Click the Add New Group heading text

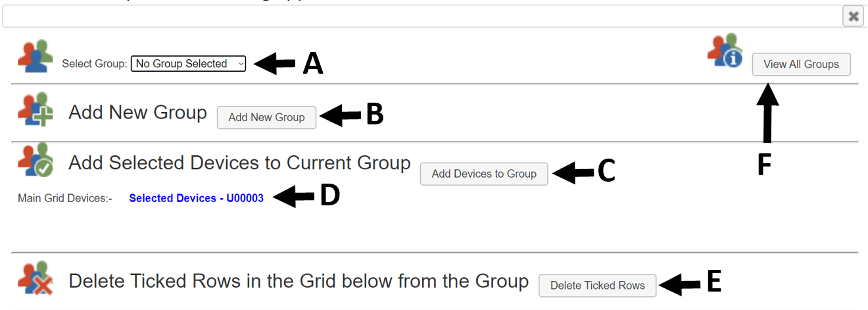[x=137, y=113]
